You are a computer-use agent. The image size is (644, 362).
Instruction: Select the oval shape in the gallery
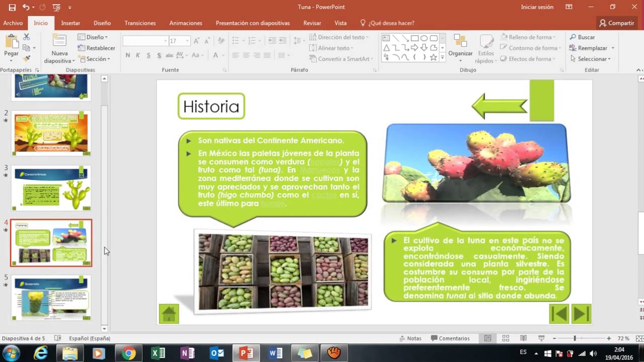click(424, 38)
